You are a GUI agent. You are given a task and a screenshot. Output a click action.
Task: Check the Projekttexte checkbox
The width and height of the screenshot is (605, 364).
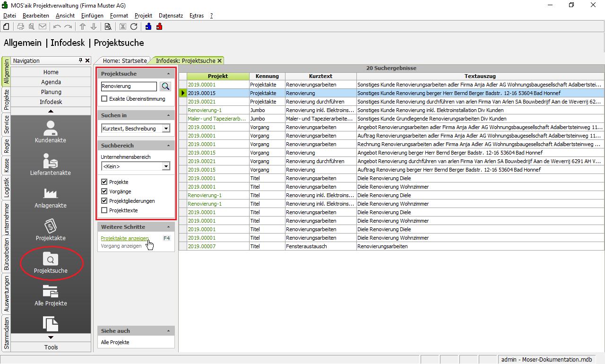pyautogui.click(x=104, y=210)
